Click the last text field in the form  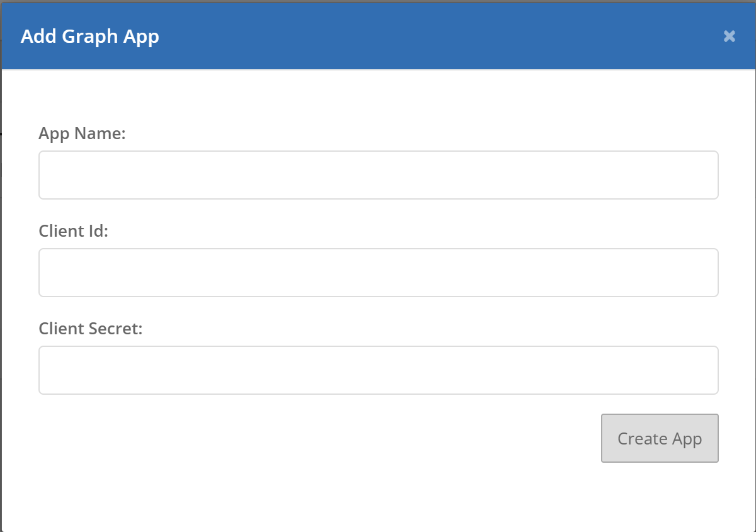coord(378,370)
